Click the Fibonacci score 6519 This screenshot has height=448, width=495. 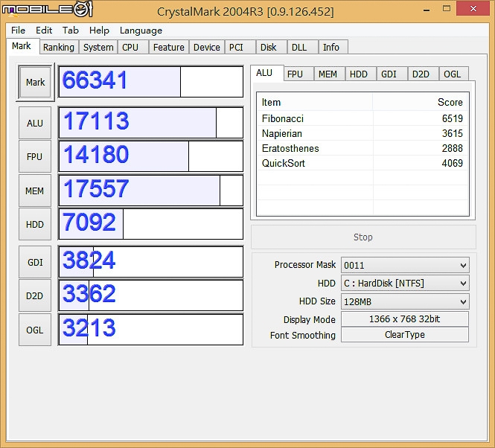click(x=452, y=118)
